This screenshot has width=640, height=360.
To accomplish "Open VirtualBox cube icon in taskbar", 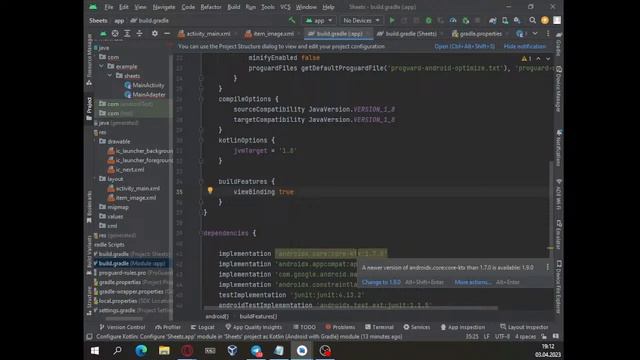I will [233, 351].
